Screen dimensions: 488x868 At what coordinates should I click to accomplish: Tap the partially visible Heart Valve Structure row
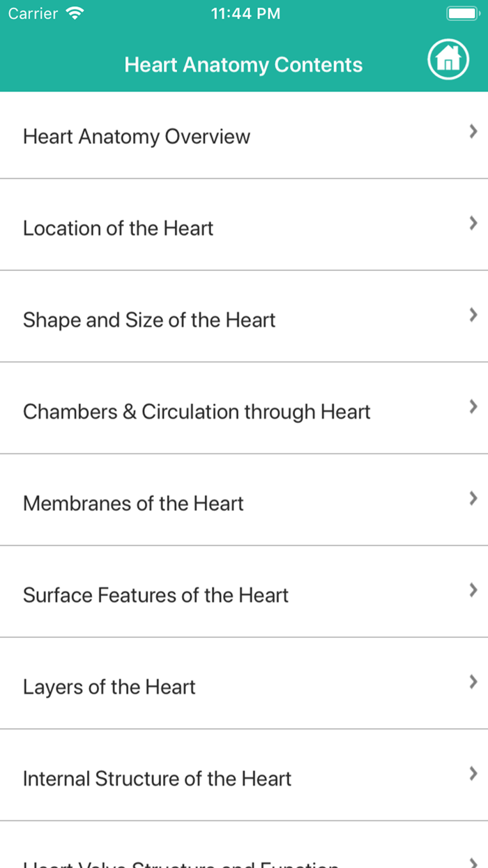(181, 864)
